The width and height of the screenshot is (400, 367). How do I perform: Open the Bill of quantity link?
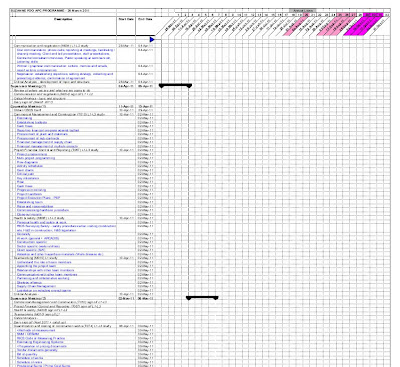pos(27,354)
